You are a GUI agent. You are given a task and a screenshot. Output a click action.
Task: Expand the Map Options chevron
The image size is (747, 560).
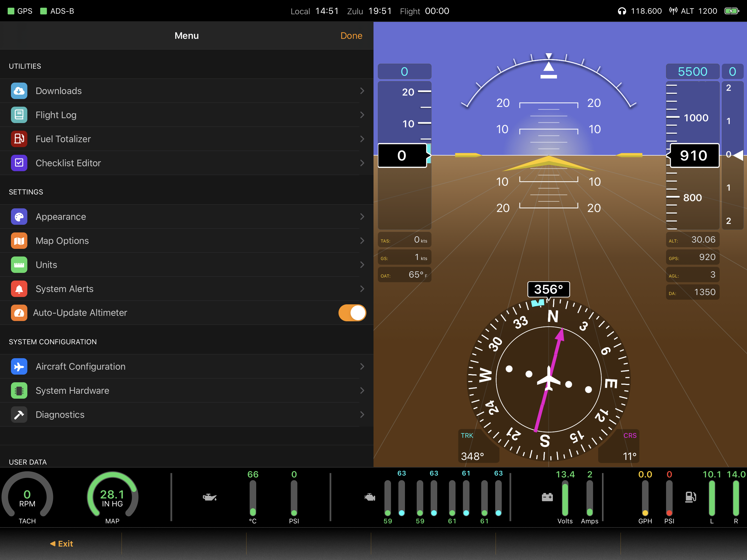point(362,240)
